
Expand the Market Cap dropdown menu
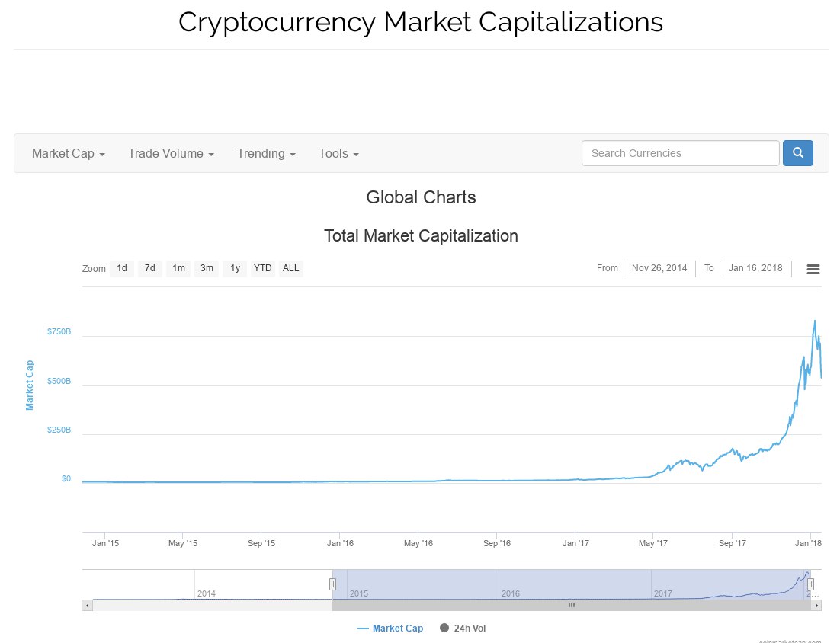pos(68,154)
